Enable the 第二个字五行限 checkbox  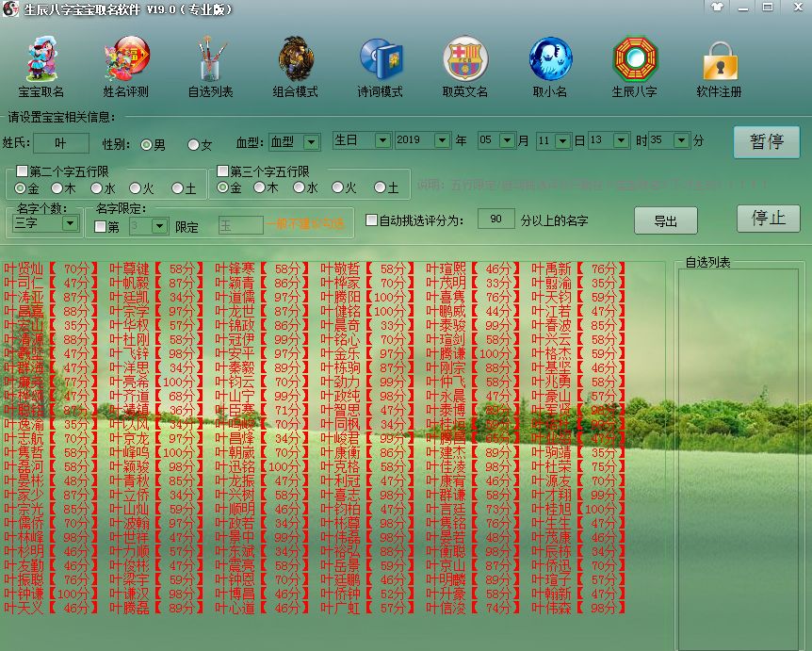[23, 171]
